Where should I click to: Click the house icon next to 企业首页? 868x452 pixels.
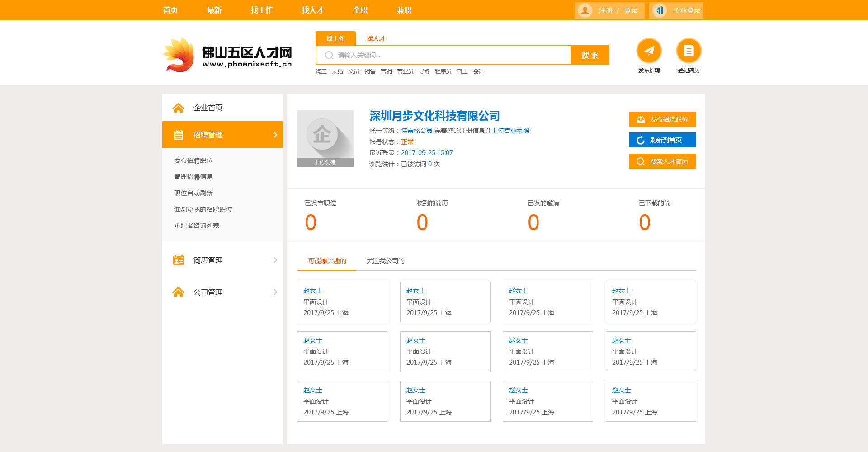click(178, 108)
